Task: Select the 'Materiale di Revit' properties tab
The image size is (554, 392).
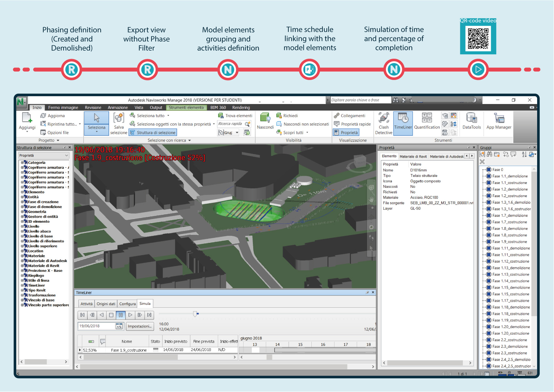Action: click(x=413, y=156)
